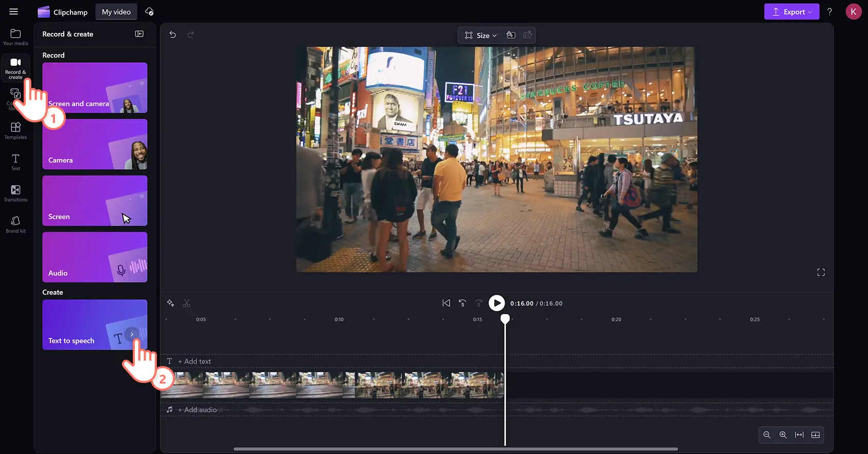Click the icon at toolbar's right end
The height and width of the screenshot is (454, 868).
(527, 35)
